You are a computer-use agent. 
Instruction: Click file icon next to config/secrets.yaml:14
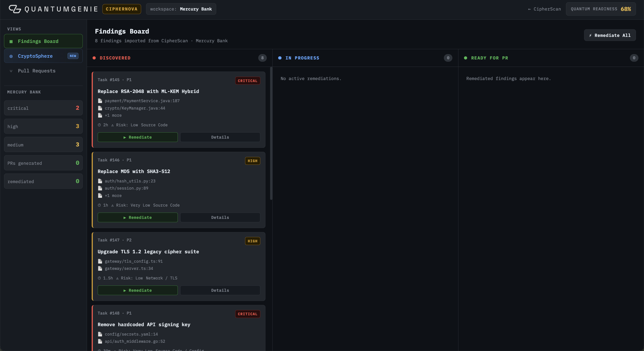[x=100, y=334]
